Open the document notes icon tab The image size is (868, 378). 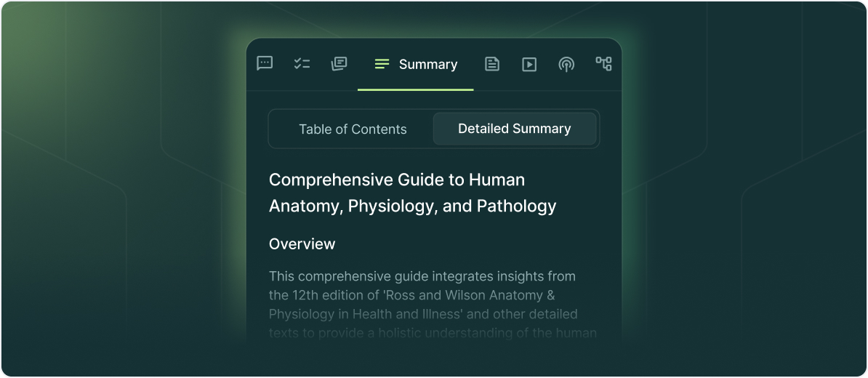pyautogui.click(x=492, y=64)
